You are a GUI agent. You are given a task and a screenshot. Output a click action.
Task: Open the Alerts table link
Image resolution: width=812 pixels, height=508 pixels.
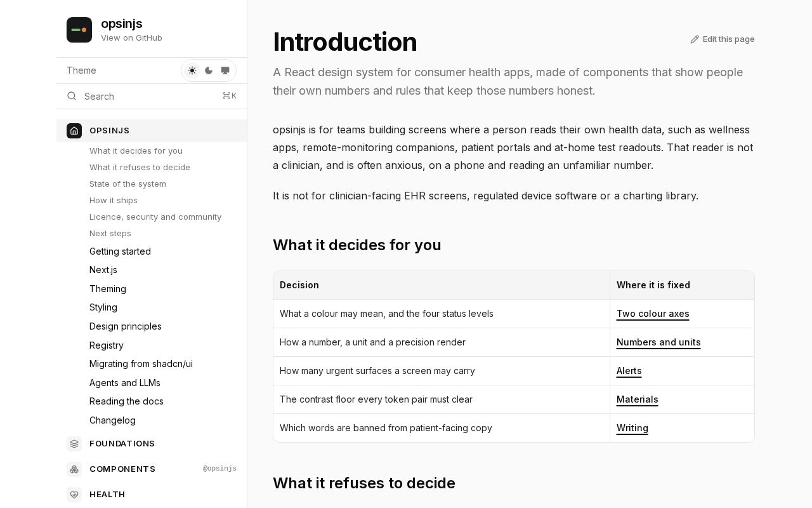(629, 371)
